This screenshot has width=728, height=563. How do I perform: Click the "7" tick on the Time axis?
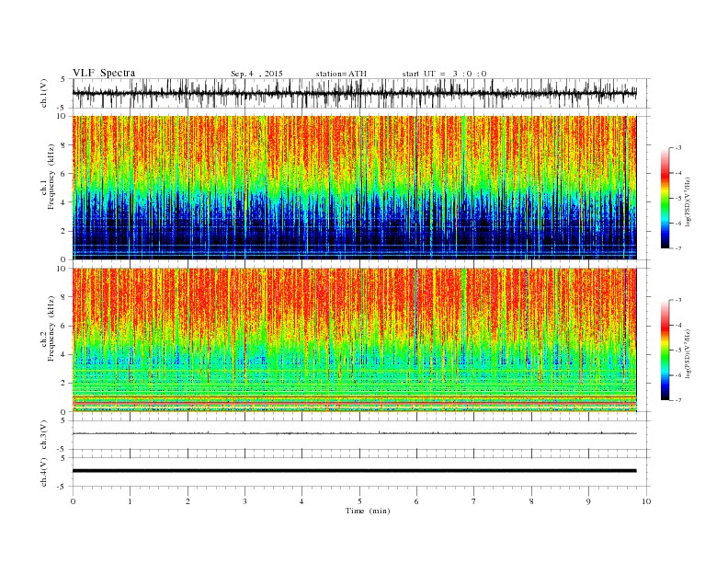(473, 501)
